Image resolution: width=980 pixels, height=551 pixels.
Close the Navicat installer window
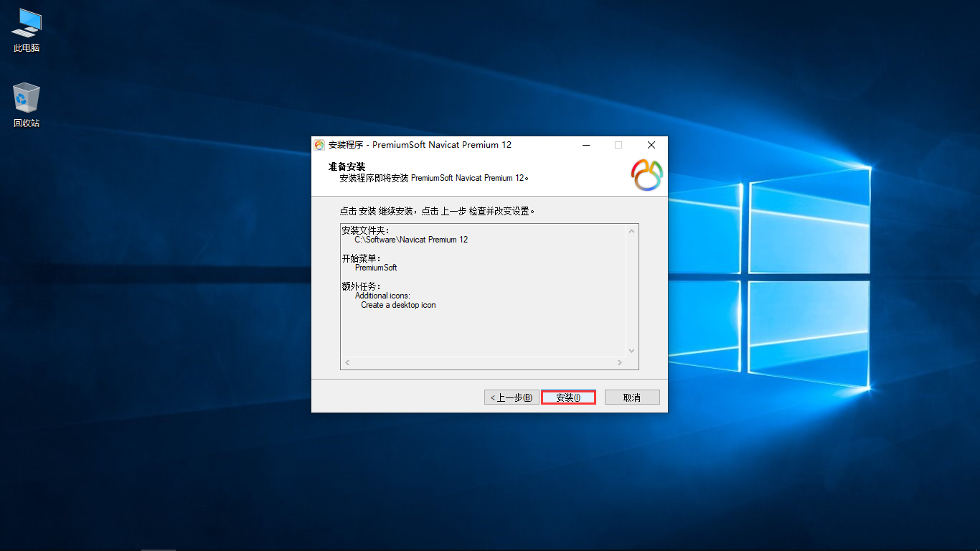[651, 145]
